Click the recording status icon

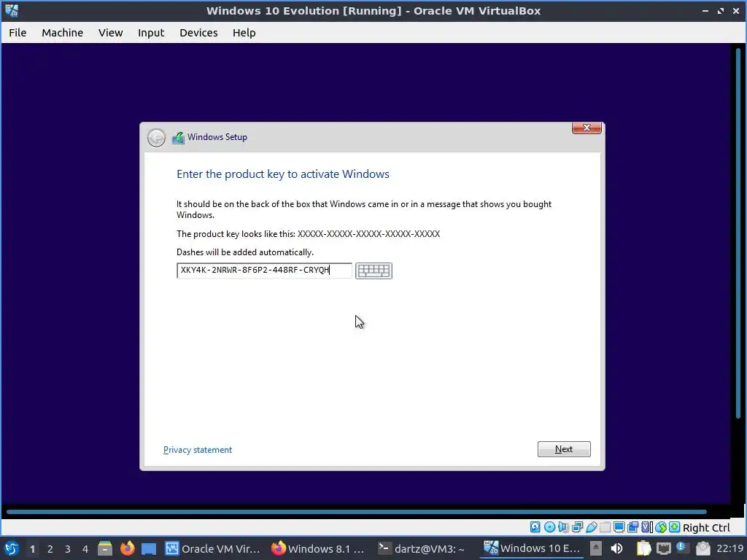(632, 526)
